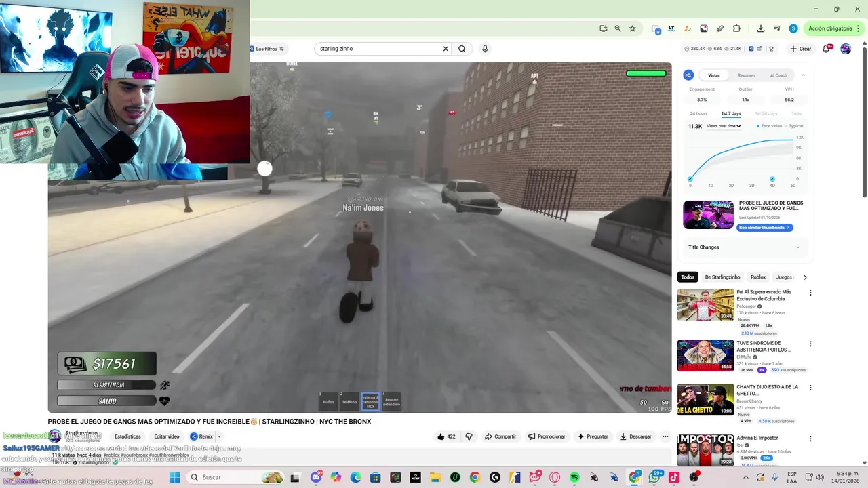Click the 'Acción obligatoria' update button
Screen dimensions: 868x488
click(x=833, y=28)
